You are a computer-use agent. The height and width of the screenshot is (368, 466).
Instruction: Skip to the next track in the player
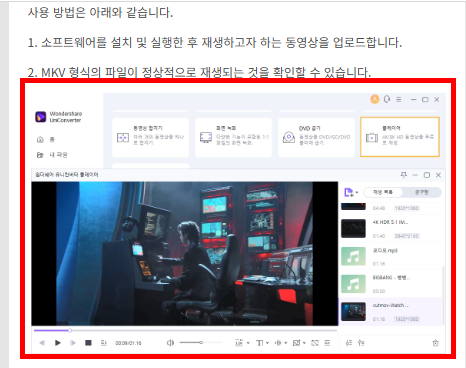[x=73, y=343]
